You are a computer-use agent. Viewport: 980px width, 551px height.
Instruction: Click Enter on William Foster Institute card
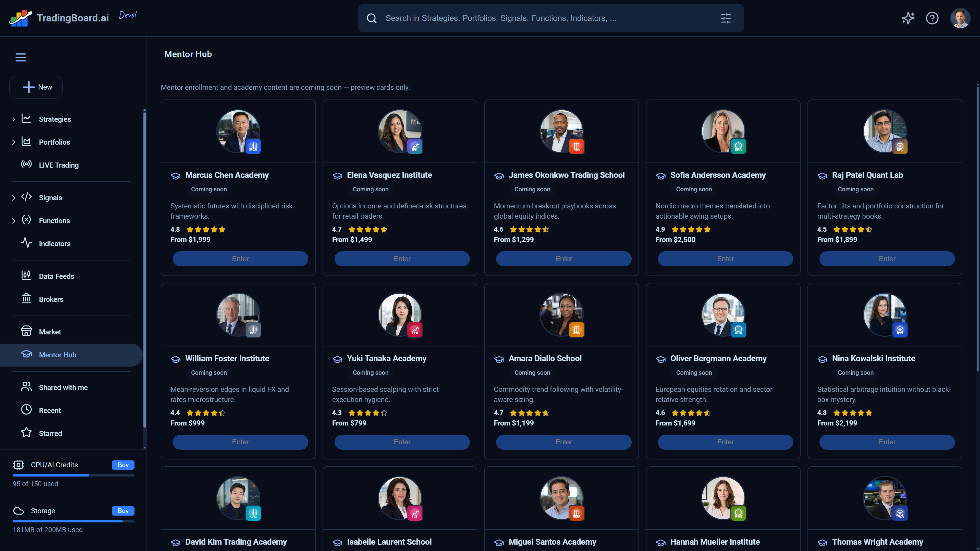click(240, 442)
